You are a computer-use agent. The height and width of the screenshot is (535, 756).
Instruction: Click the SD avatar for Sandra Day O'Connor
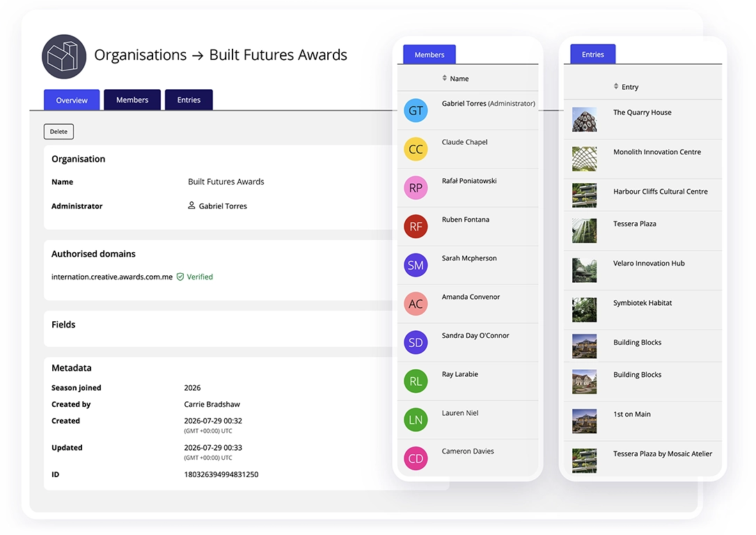tap(416, 343)
